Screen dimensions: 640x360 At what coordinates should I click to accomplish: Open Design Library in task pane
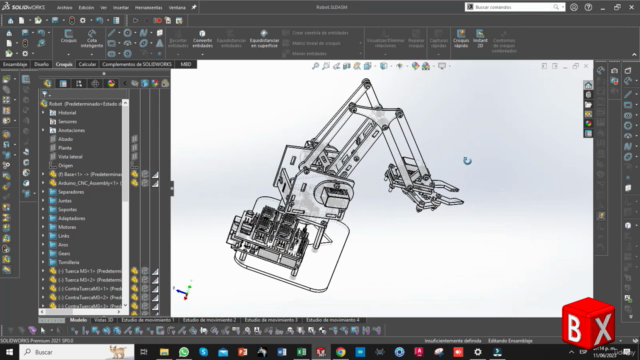tap(588, 95)
